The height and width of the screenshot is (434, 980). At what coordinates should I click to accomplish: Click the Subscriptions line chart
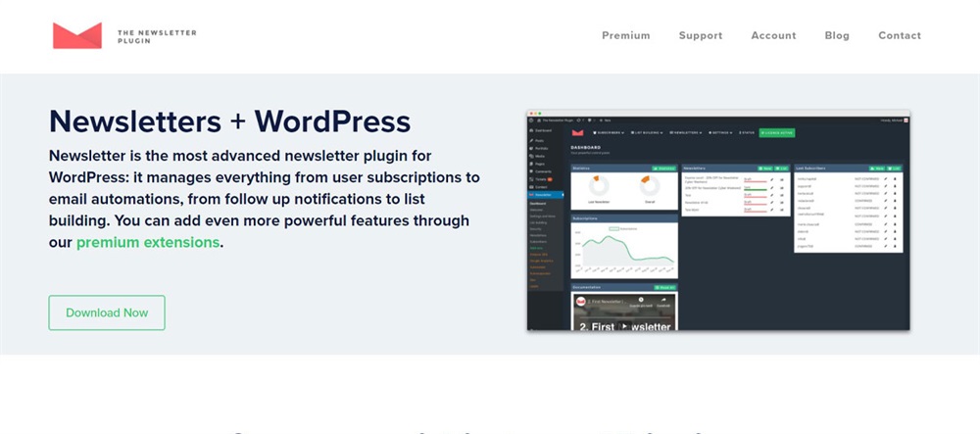tap(624, 253)
